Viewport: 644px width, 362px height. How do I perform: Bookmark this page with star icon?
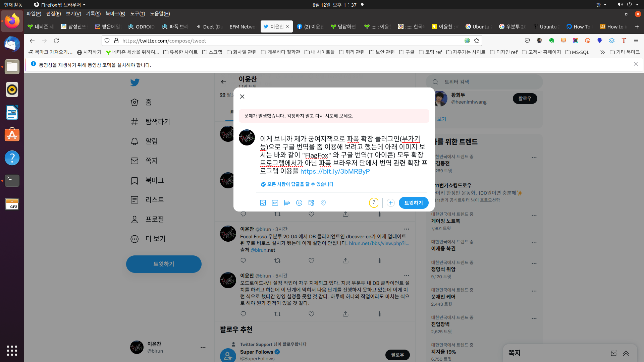[477, 41]
